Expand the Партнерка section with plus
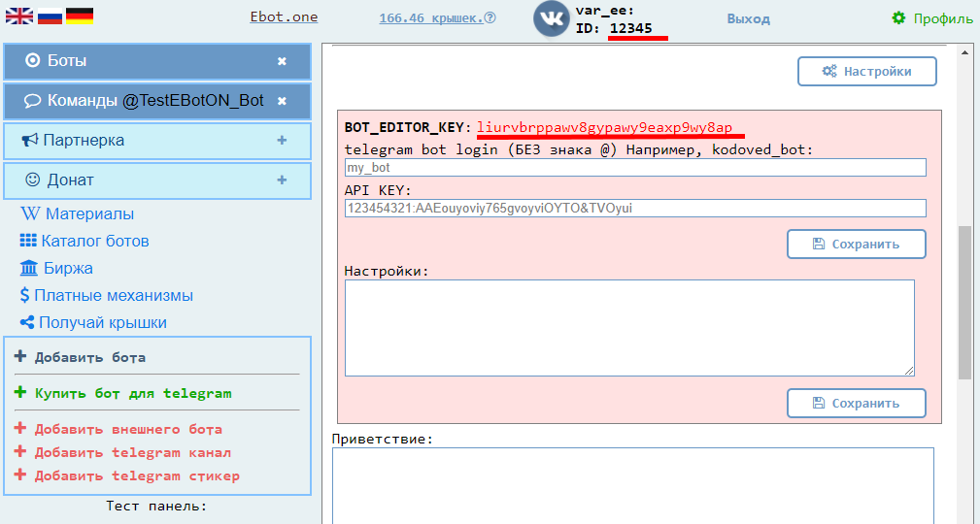Image resolution: width=980 pixels, height=524 pixels. click(x=282, y=141)
